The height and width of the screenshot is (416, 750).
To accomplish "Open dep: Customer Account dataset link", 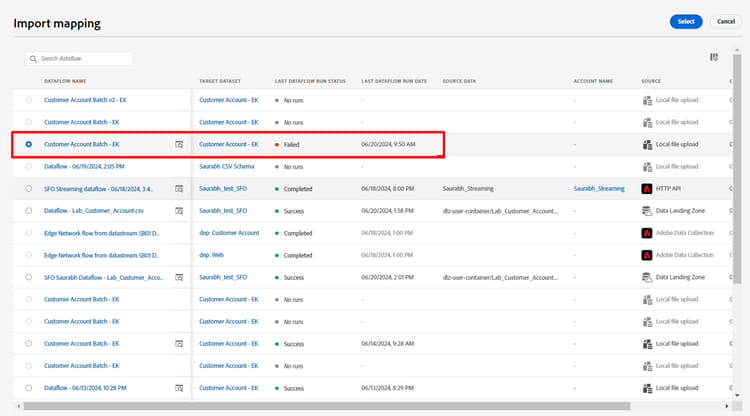I will [229, 233].
